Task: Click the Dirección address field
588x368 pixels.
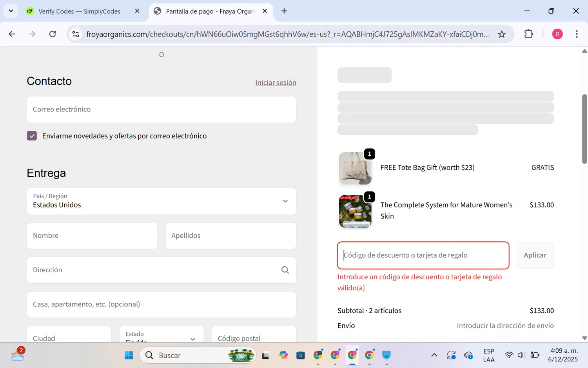Action: point(162,270)
